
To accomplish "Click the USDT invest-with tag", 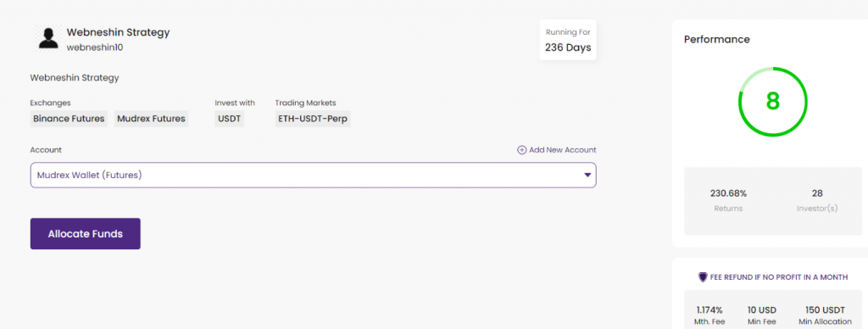I will tap(229, 119).
